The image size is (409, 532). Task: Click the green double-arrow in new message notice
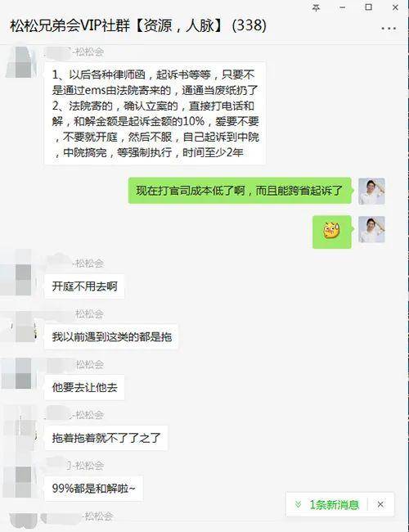pyautogui.click(x=298, y=504)
